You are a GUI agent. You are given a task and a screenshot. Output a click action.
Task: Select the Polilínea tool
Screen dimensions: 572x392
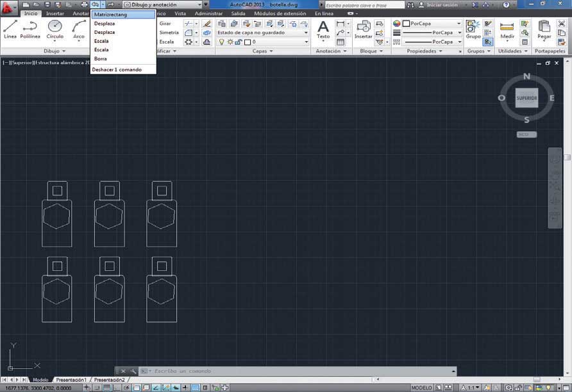pos(30,29)
